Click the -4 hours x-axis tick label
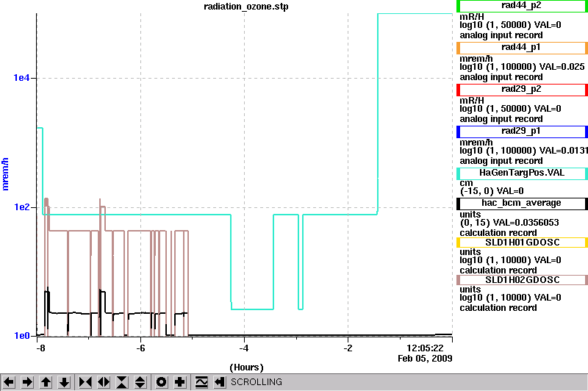This screenshot has width=588, height=391. [244, 348]
